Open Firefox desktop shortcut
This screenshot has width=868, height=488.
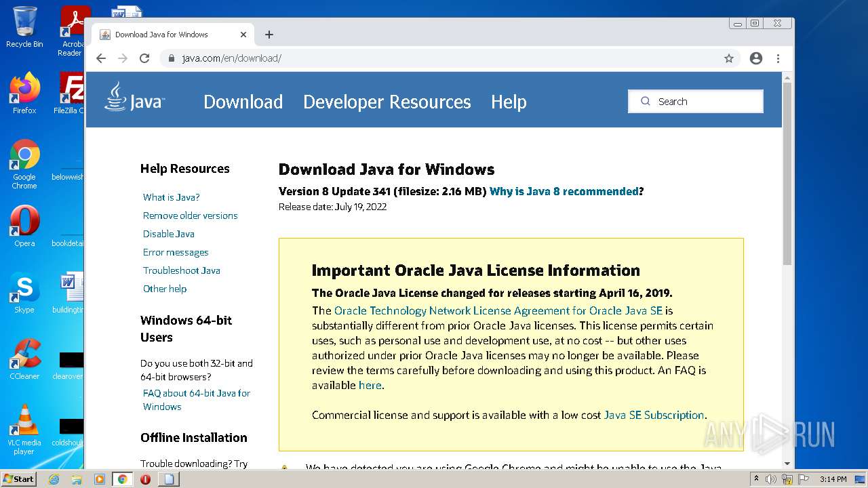[24, 93]
